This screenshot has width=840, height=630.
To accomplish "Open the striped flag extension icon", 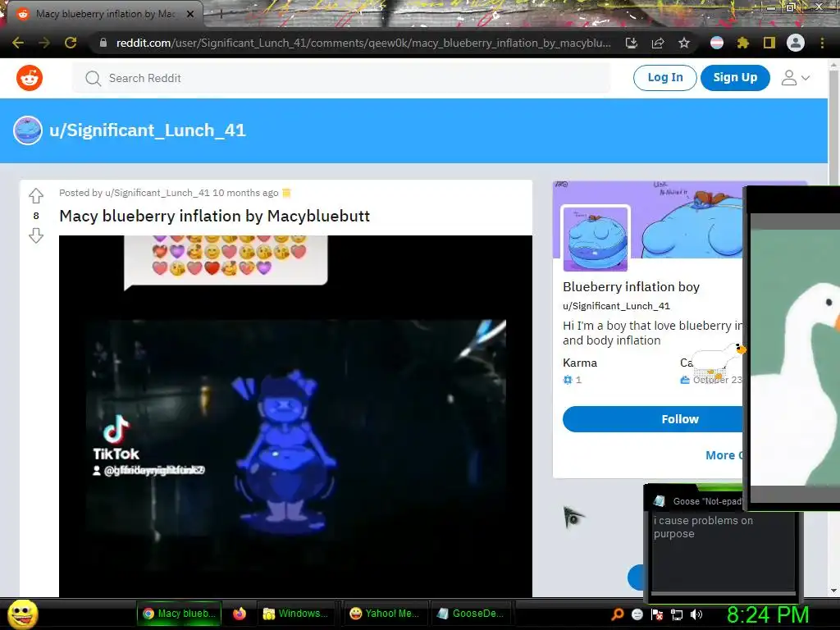I will (x=717, y=43).
